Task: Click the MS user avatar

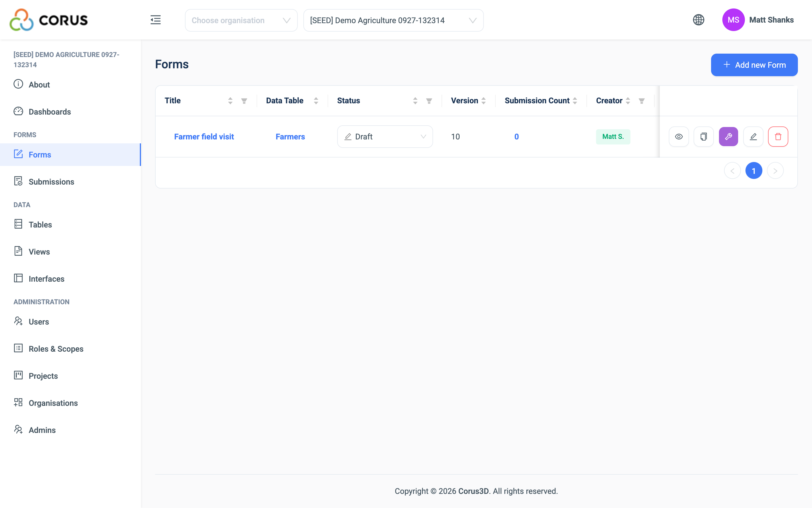Action: click(733, 20)
